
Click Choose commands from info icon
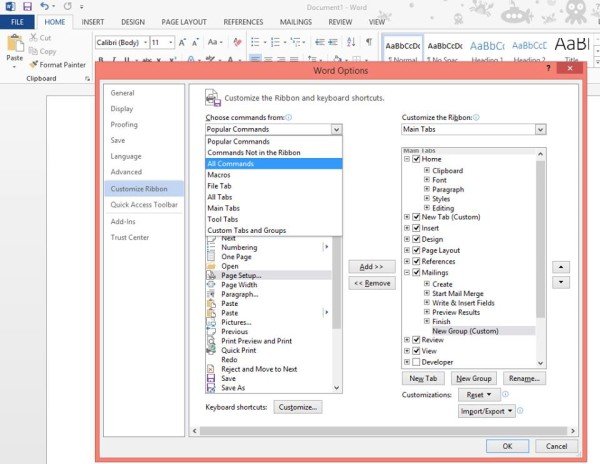(289, 117)
